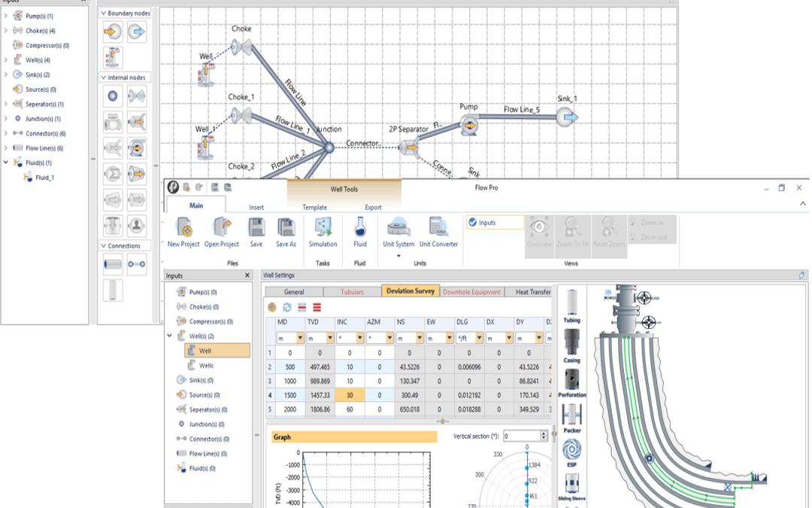This screenshot has width=812, height=508.
Task: Select Wellc in Flow Pro Inputs tree
Action: 206,366
